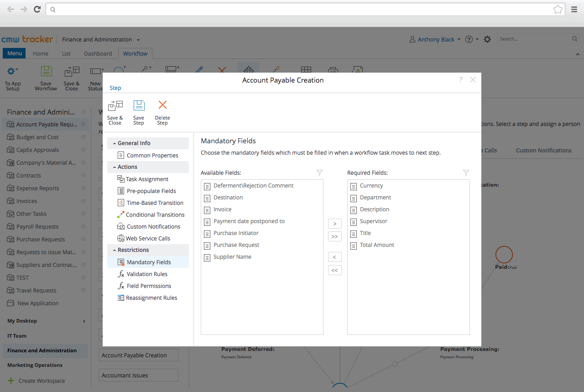Filter the Required Fields list
Viewport: 584px width, 392px height.
pos(466,173)
